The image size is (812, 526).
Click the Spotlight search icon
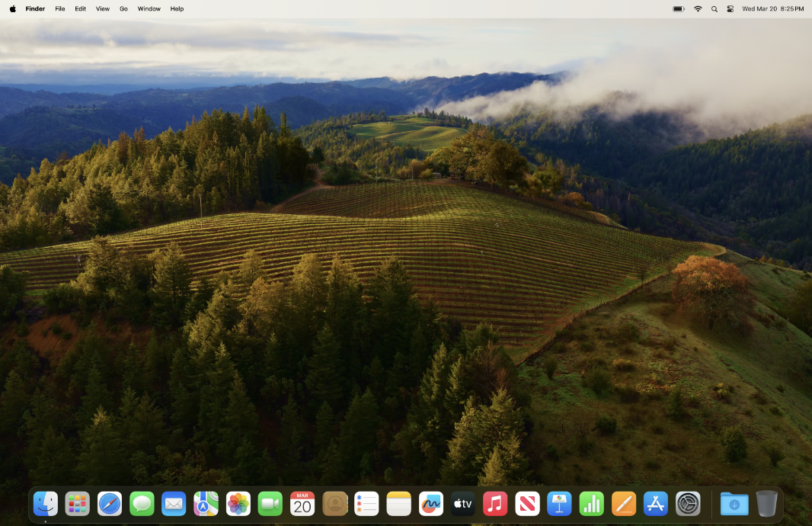pyautogui.click(x=714, y=8)
